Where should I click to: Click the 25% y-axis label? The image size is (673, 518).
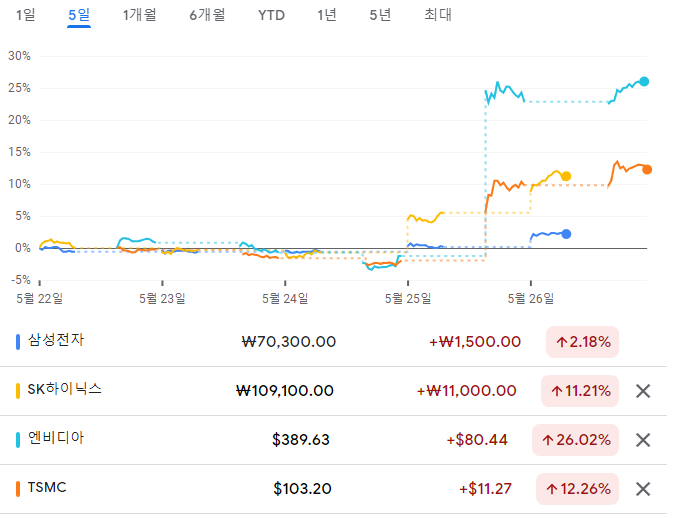[19, 88]
